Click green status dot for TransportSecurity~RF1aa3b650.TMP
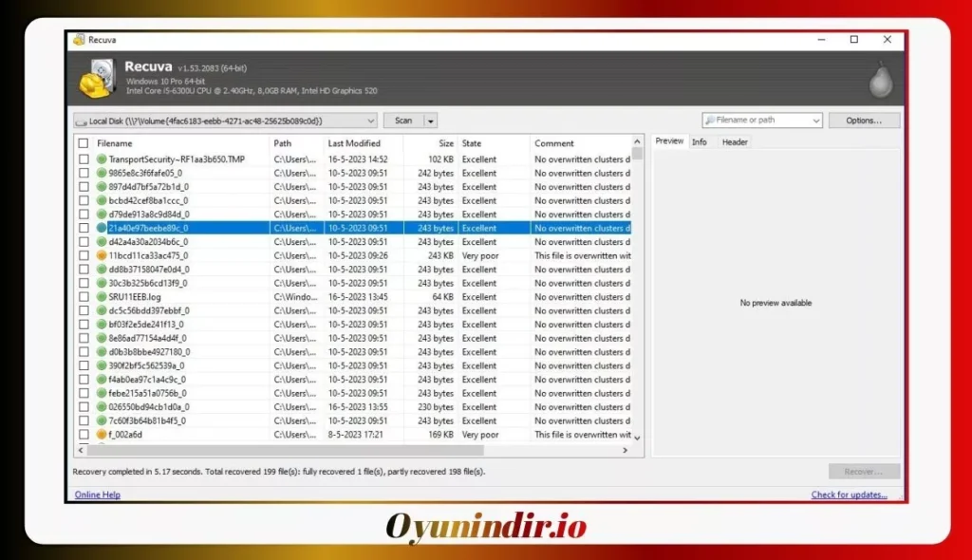972x560 pixels. click(x=102, y=159)
